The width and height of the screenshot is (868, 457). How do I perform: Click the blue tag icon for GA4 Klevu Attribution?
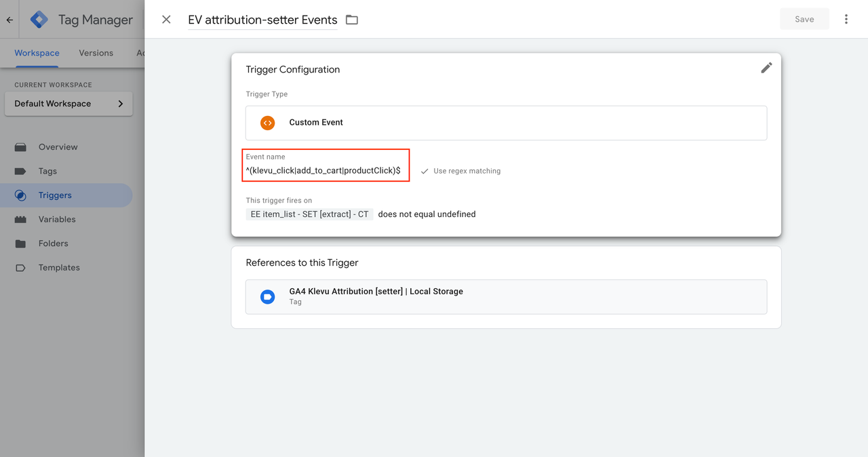(x=267, y=297)
